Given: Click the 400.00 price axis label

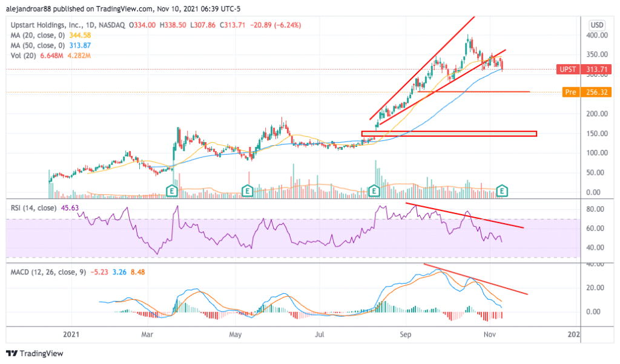Looking at the screenshot, I should [x=596, y=36].
